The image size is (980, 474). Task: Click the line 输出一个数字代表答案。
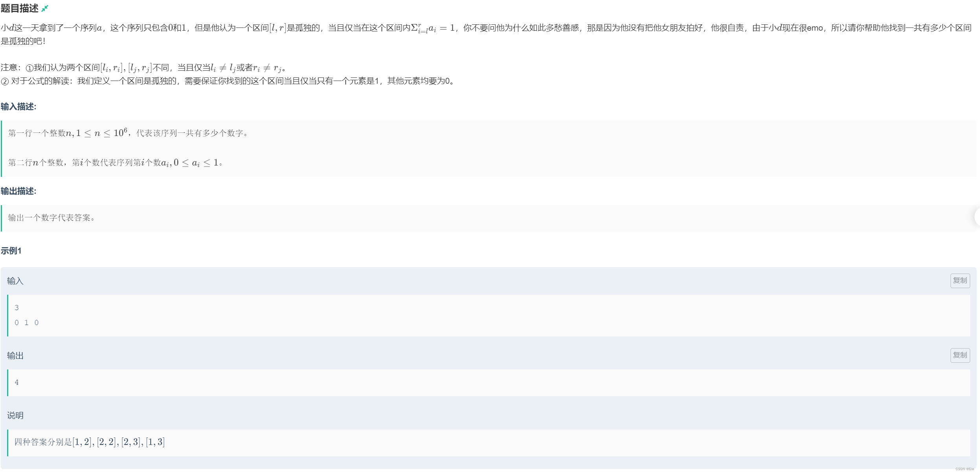(51, 218)
